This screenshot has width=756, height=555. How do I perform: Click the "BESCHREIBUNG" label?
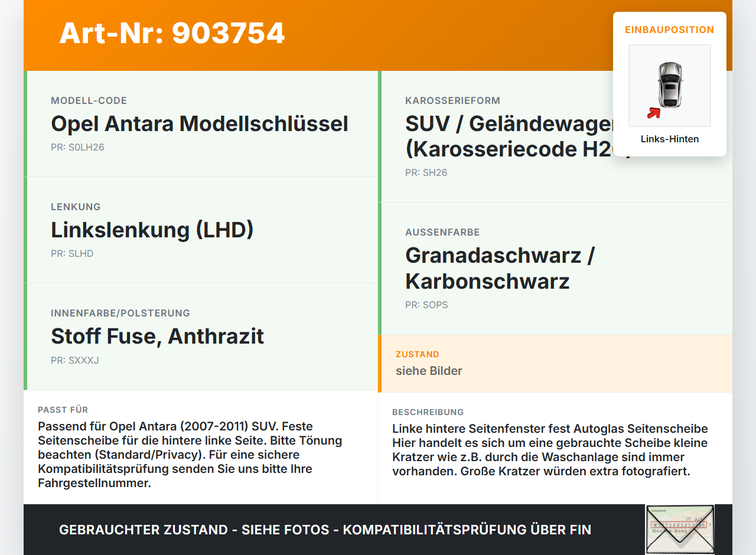pos(428,412)
